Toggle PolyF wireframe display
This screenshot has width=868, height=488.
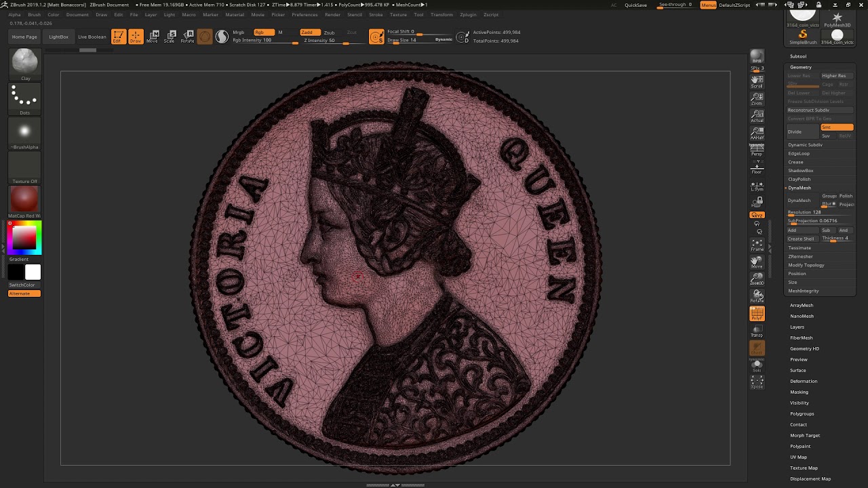757,313
